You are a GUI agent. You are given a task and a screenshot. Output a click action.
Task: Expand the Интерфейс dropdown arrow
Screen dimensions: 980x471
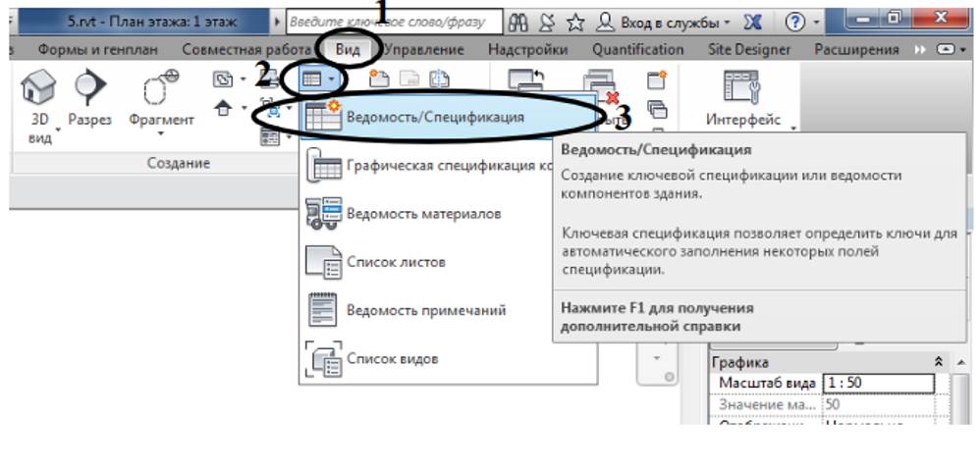[x=793, y=129]
